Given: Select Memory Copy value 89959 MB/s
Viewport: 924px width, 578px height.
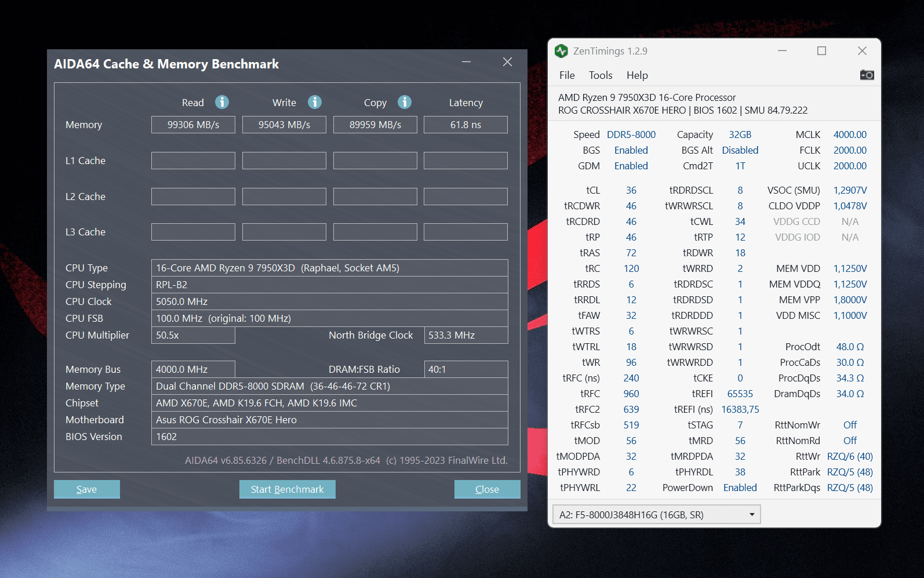Looking at the screenshot, I should click(x=375, y=125).
